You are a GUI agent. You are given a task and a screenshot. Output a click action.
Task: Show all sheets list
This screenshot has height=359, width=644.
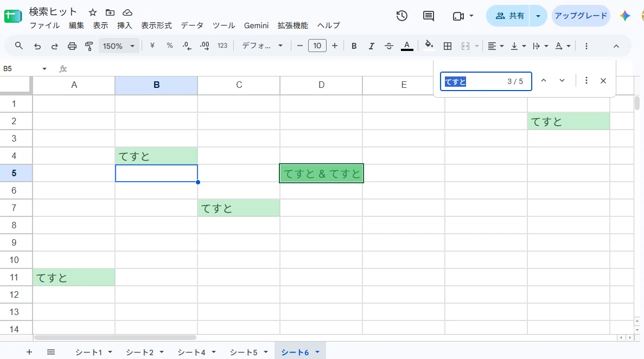click(x=51, y=352)
